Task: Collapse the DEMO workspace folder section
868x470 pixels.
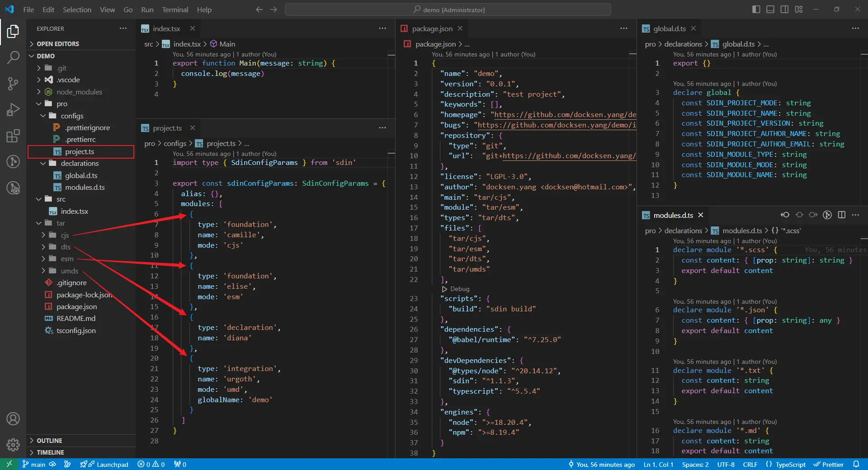Action: coord(81,56)
